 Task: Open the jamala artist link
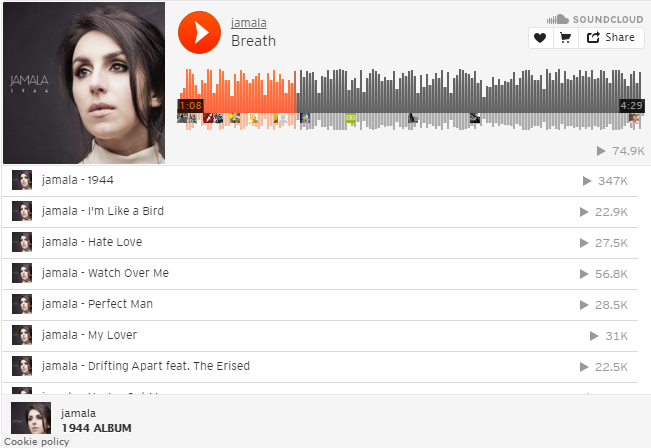click(249, 23)
